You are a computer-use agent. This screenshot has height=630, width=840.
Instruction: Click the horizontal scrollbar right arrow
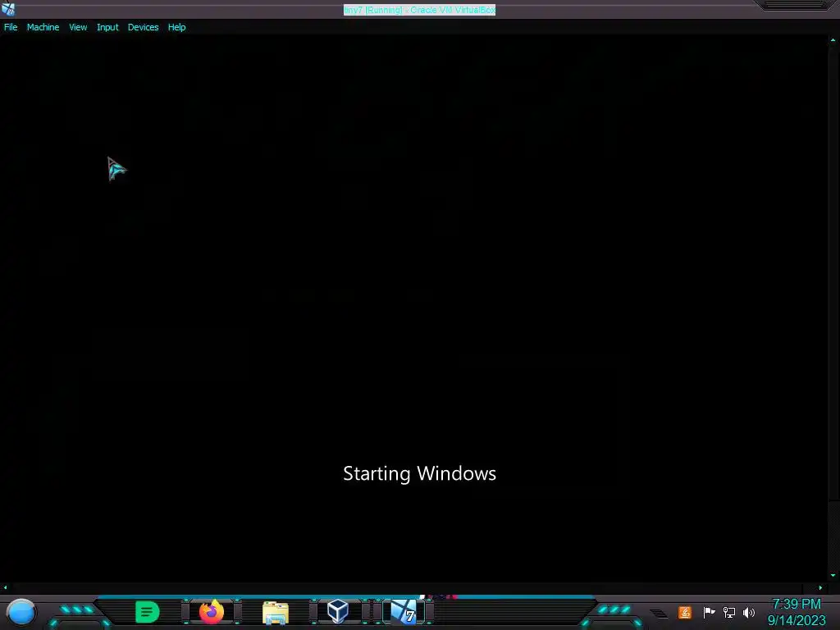coord(820,587)
